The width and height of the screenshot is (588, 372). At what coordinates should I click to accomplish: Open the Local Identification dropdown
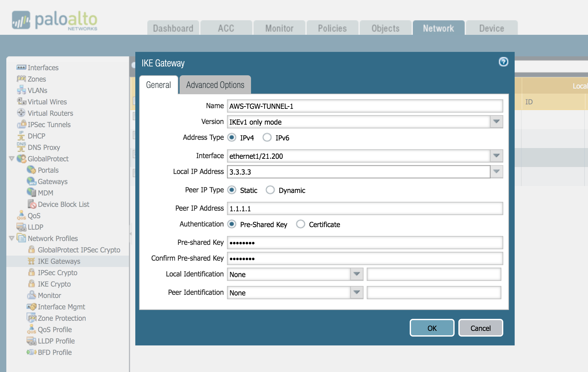coord(357,274)
